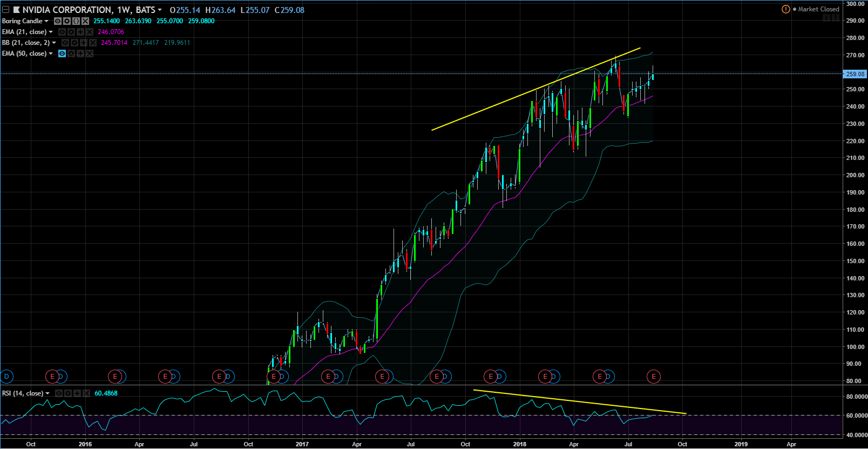Image resolution: width=868 pixels, height=449 pixels.
Task: Click the current price label 259.08
Action: (855, 74)
